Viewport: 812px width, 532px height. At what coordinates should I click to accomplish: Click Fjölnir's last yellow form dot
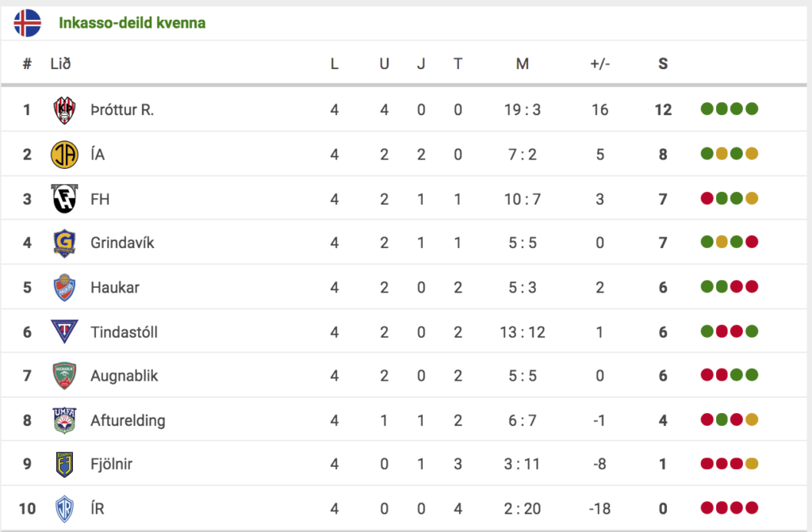(x=752, y=464)
